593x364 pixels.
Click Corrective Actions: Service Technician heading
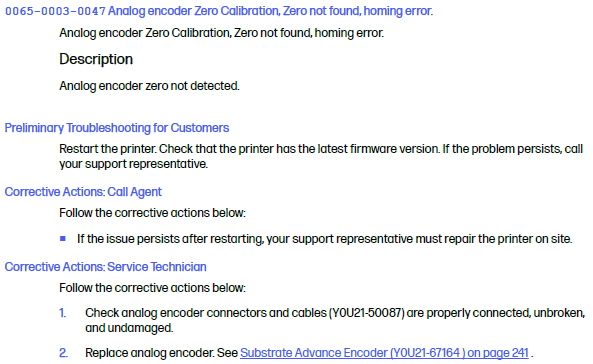tap(106, 267)
